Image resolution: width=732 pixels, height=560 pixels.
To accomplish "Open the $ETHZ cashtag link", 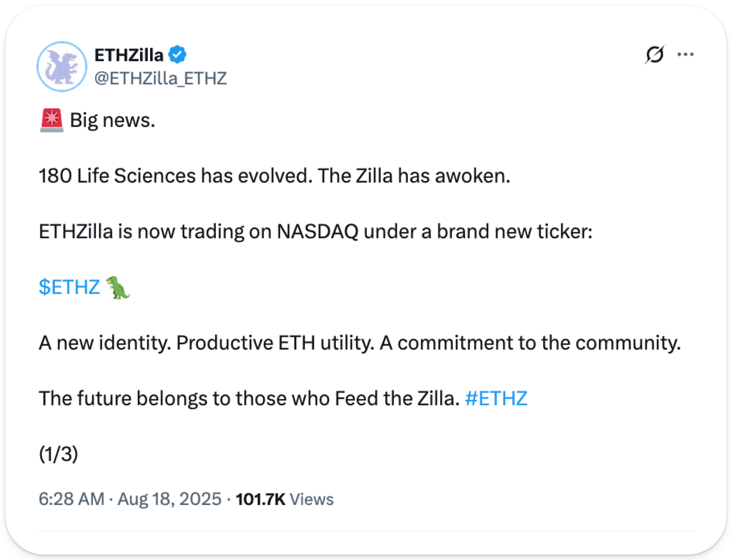I will click(69, 287).
